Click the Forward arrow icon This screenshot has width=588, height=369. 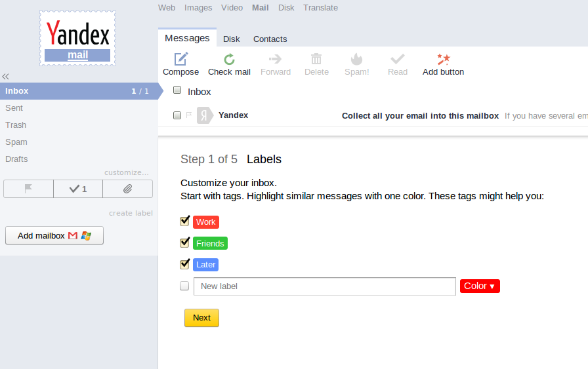[x=275, y=59]
